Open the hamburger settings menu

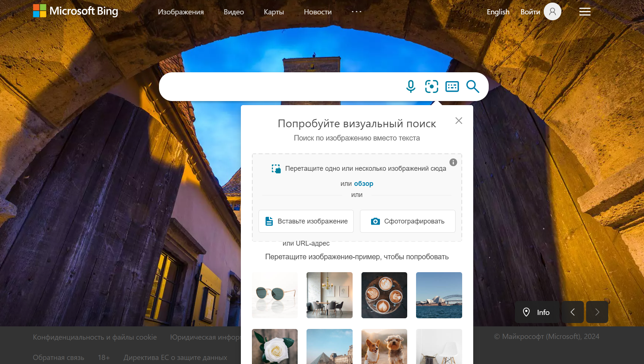(x=585, y=12)
